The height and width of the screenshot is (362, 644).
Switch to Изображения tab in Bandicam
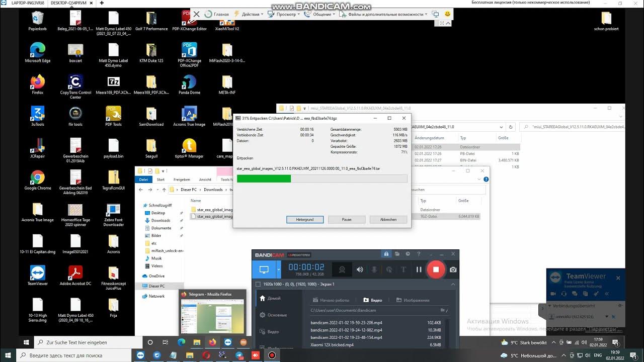click(x=413, y=300)
